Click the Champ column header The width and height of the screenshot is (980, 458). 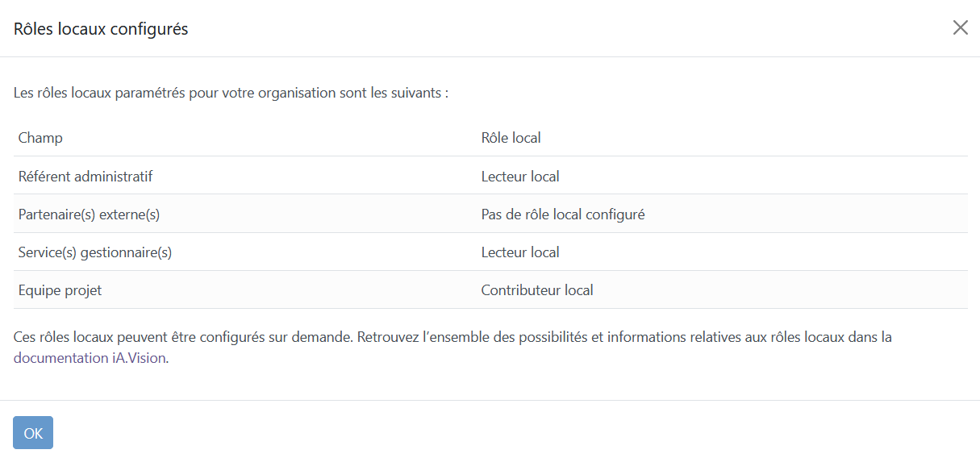pyautogui.click(x=40, y=138)
